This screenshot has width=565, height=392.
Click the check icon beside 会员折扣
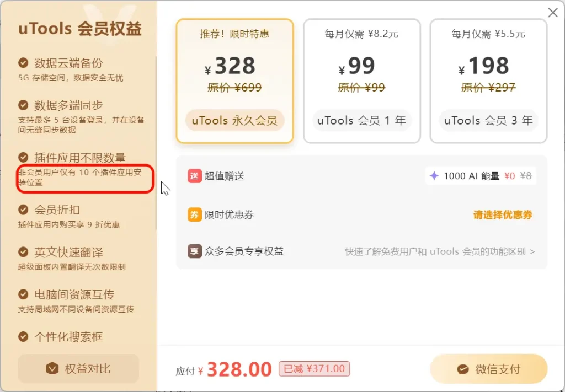pos(23,210)
